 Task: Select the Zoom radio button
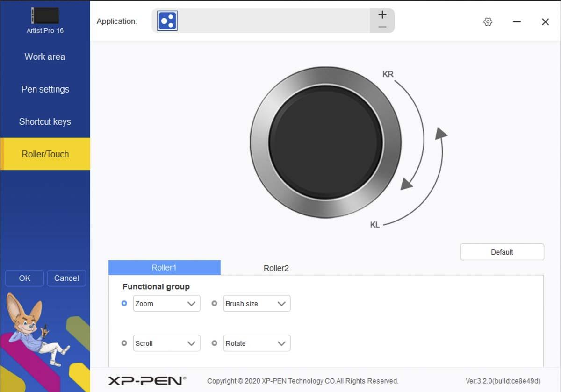[124, 303]
